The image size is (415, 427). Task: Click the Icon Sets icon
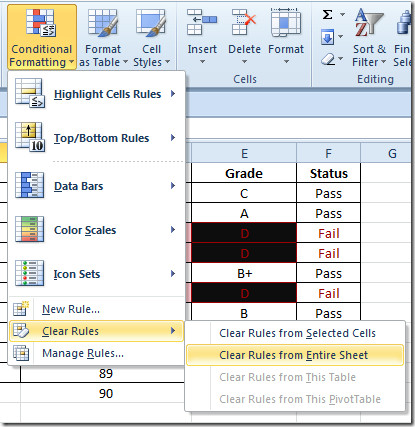tap(30, 273)
